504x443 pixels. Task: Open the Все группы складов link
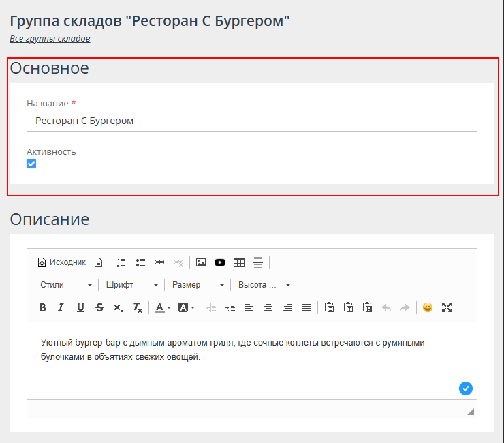point(50,39)
